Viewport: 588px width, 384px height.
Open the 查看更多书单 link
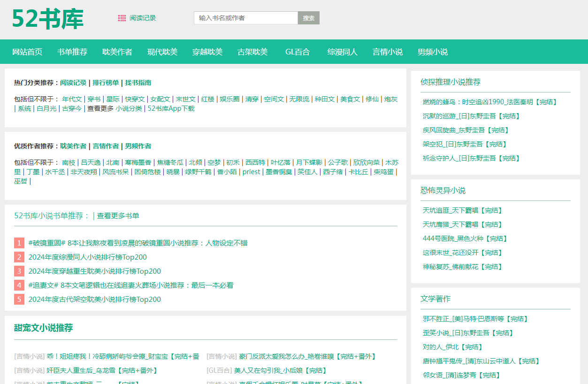coord(118,216)
